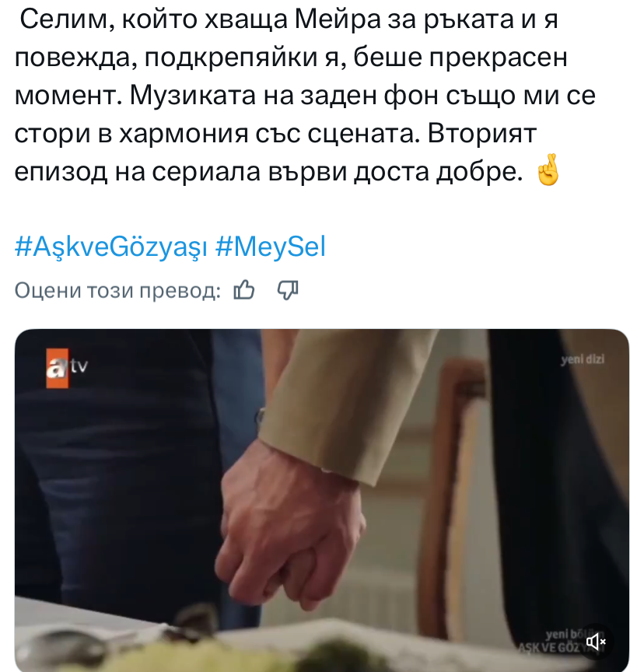Tap the crossed fingers emoji

[x=548, y=170]
